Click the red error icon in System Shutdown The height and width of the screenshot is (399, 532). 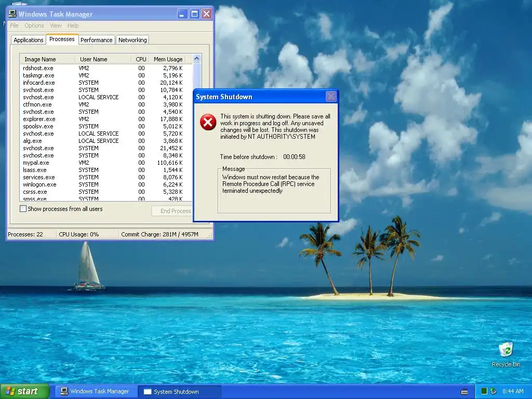click(x=208, y=122)
